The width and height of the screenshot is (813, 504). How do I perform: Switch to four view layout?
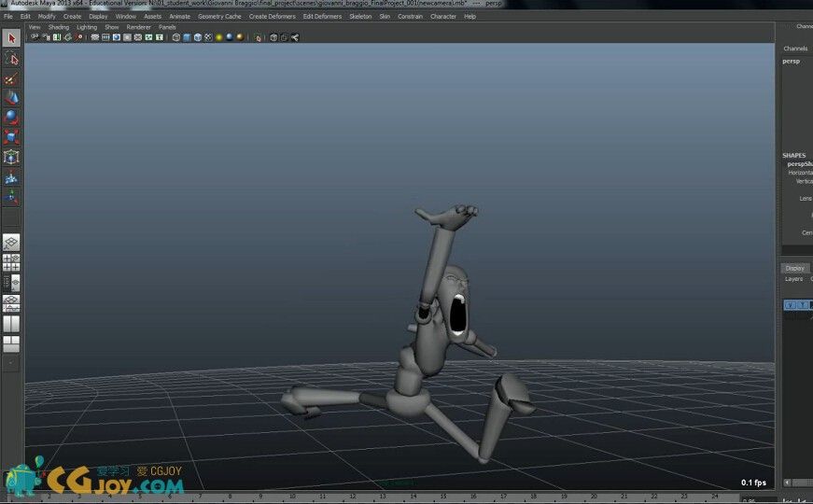click(x=11, y=262)
